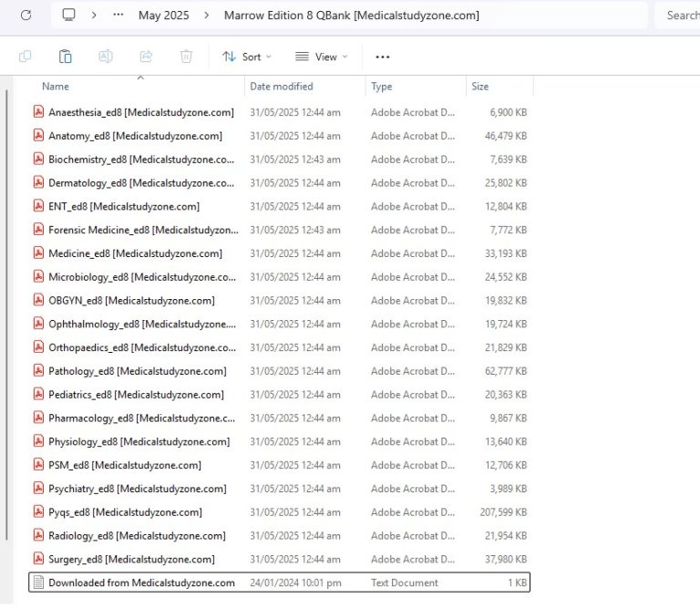The height and width of the screenshot is (609, 700).
Task: Sort files by Date modified column header
Action: (281, 87)
